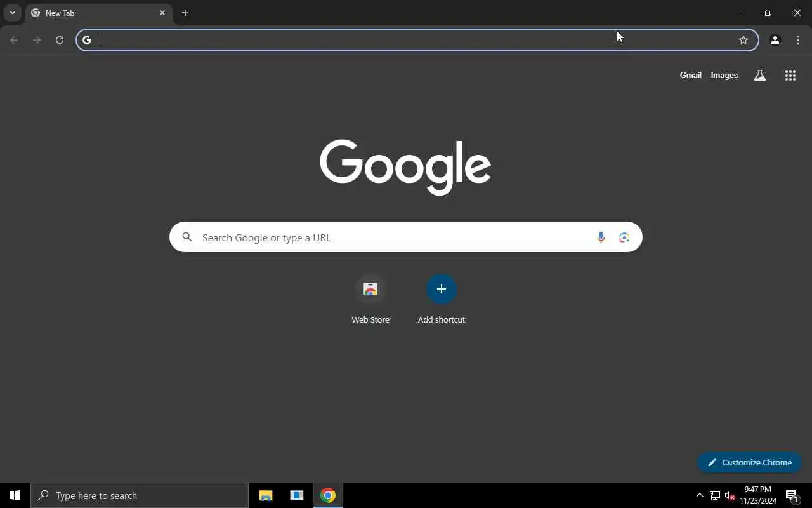Show hidden system tray icons
The width and height of the screenshot is (812, 508).
(x=700, y=495)
